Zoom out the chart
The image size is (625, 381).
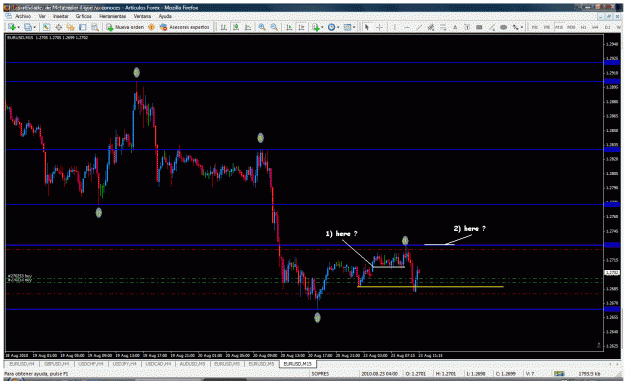(x=274, y=27)
